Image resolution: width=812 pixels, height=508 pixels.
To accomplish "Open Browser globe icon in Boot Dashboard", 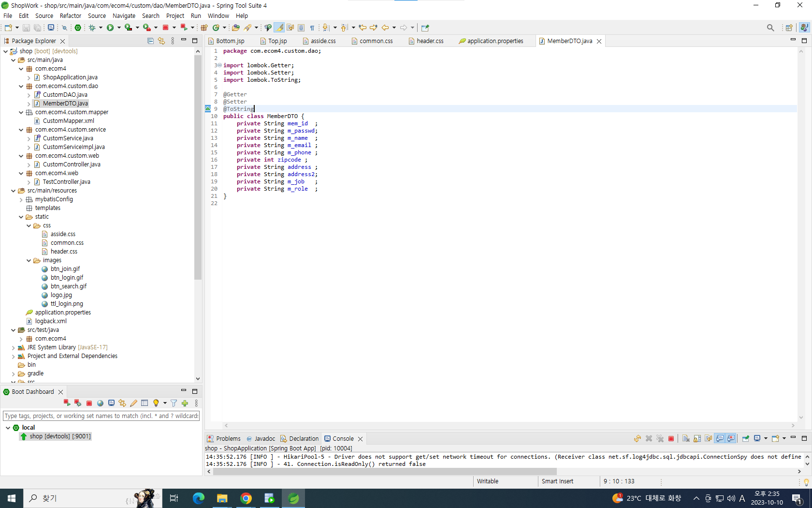I will click(100, 403).
